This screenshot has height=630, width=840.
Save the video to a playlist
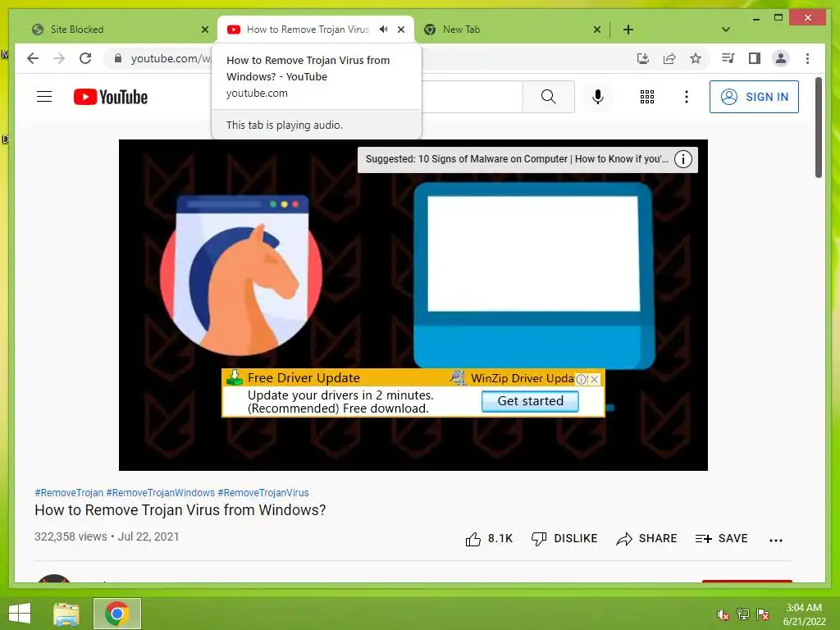tap(721, 539)
